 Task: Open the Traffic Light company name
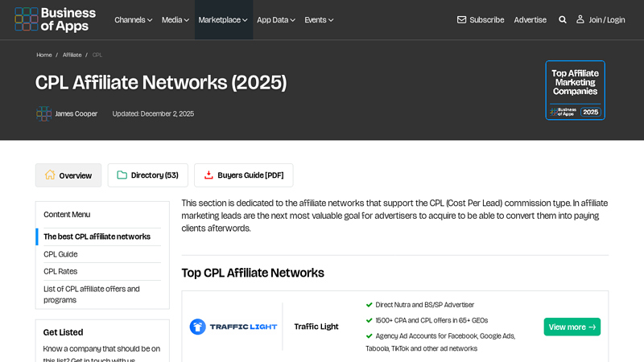click(316, 327)
